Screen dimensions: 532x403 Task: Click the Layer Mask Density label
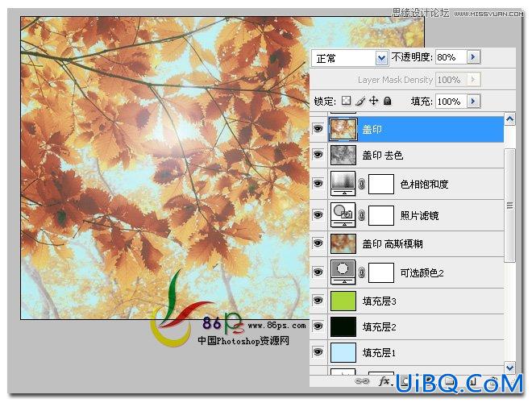(395, 79)
